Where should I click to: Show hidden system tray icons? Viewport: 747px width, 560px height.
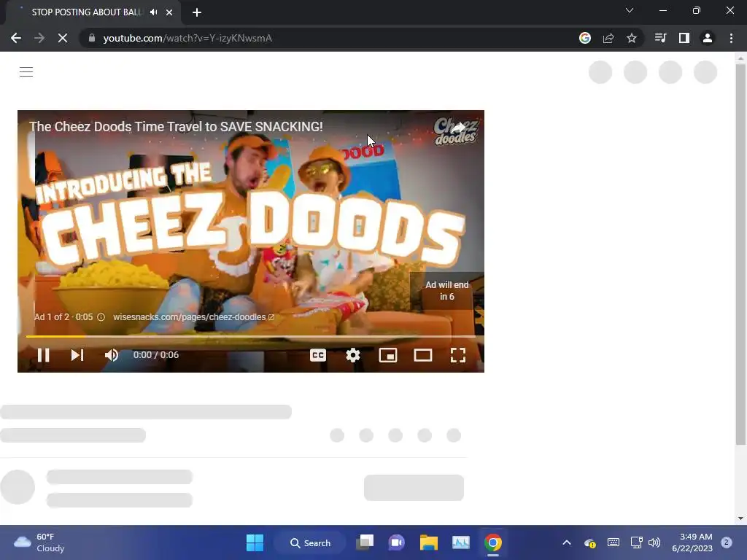click(566, 542)
